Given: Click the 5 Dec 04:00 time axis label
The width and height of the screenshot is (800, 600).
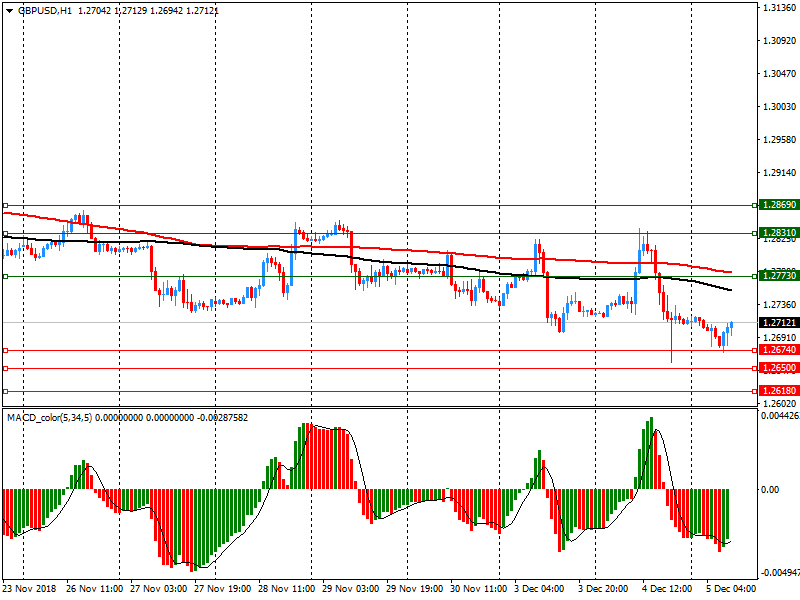Looking at the screenshot, I should point(729,590).
